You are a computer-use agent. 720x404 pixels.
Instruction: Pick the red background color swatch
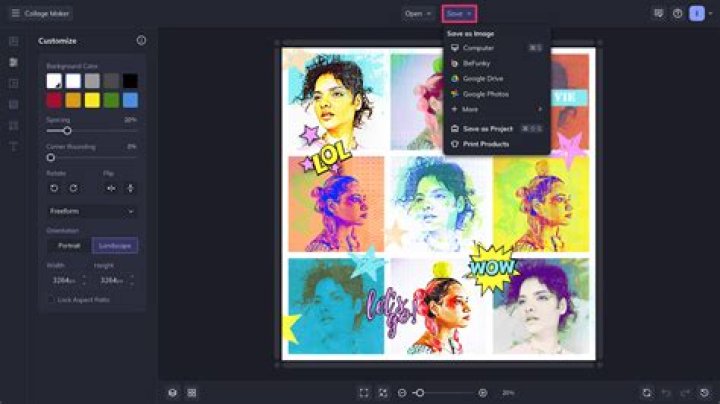click(54, 100)
